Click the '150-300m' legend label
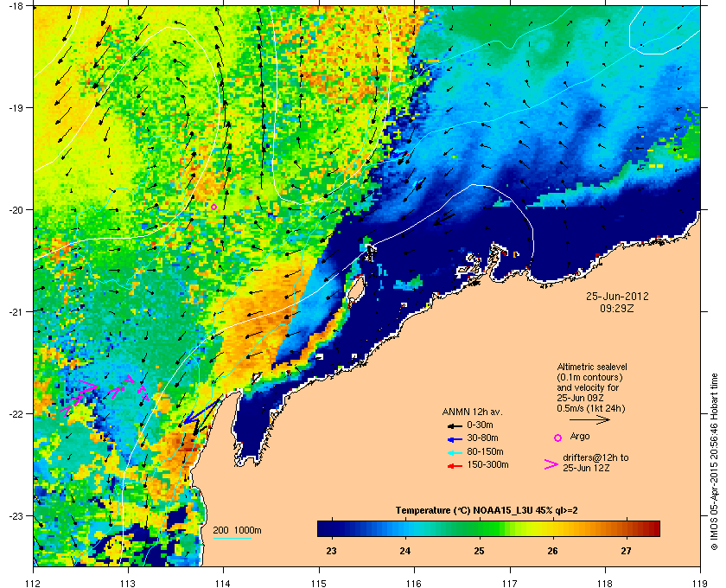The width and height of the screenshot is (726, 588). click(487, 464)
